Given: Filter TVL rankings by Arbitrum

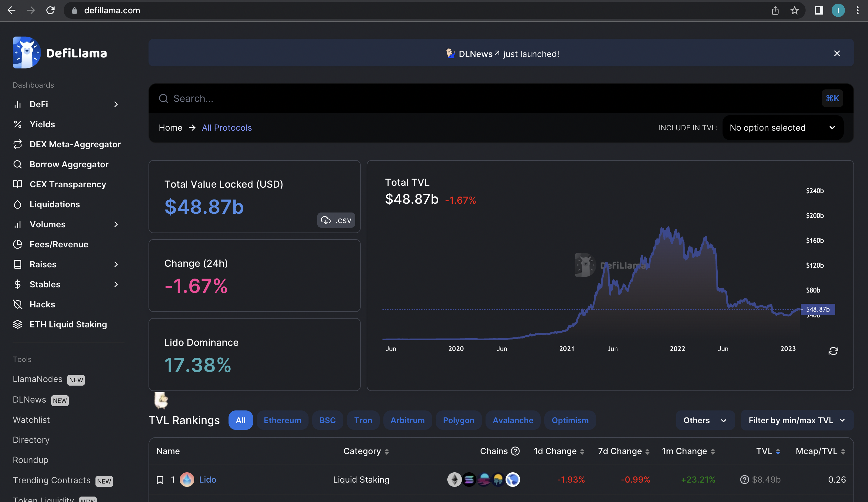Looking at the screenshot, I should (x=407, y=420).
